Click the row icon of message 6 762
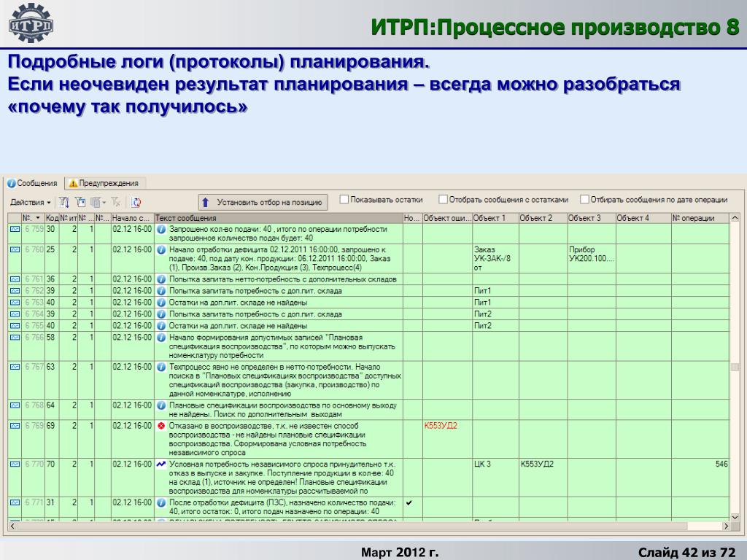Screen dimensions: 747x560 [15, 291]
